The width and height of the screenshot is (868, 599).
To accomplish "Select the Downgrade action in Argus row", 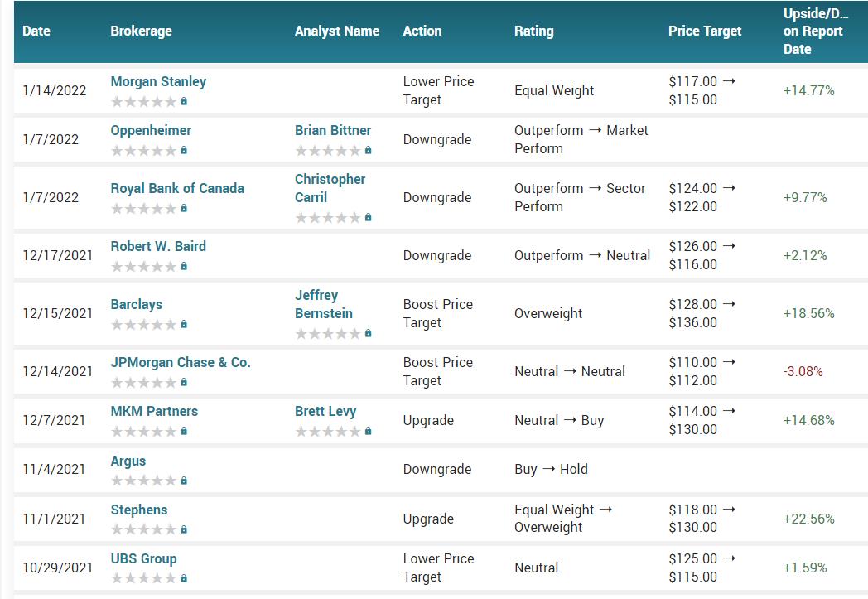I will [x=437, y=470].
